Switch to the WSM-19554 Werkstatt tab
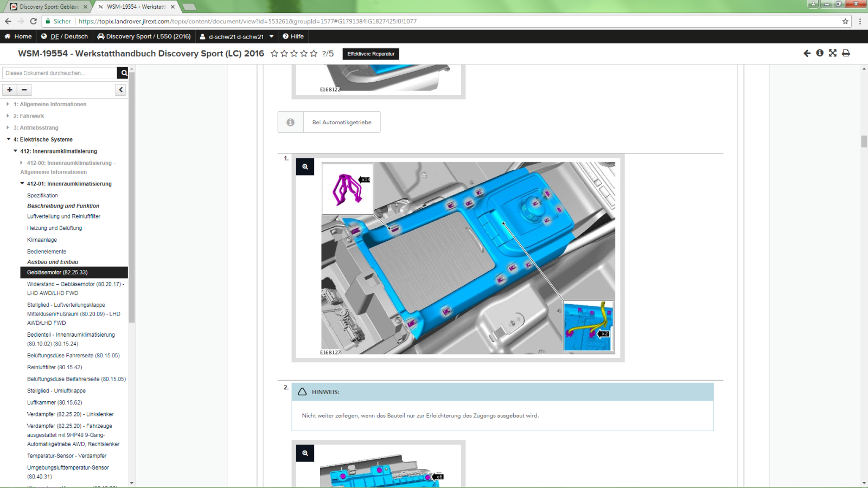This screenshot has height=488, width=868. [x=136, y=7]
